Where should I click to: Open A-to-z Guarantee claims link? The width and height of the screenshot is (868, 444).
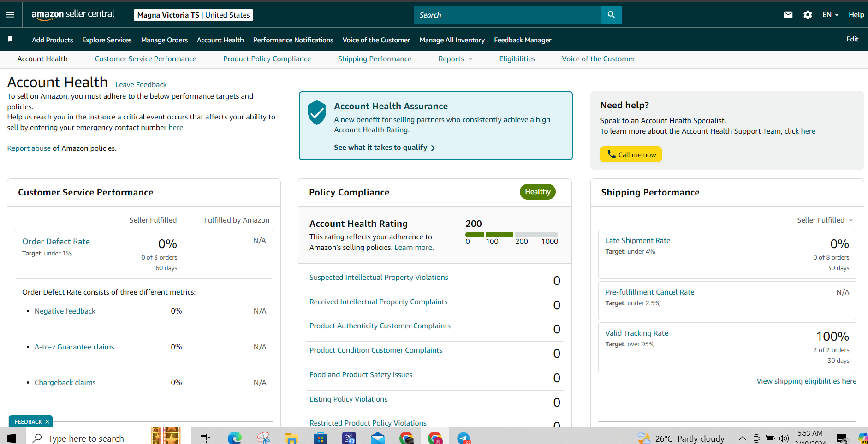coord(74,347)
